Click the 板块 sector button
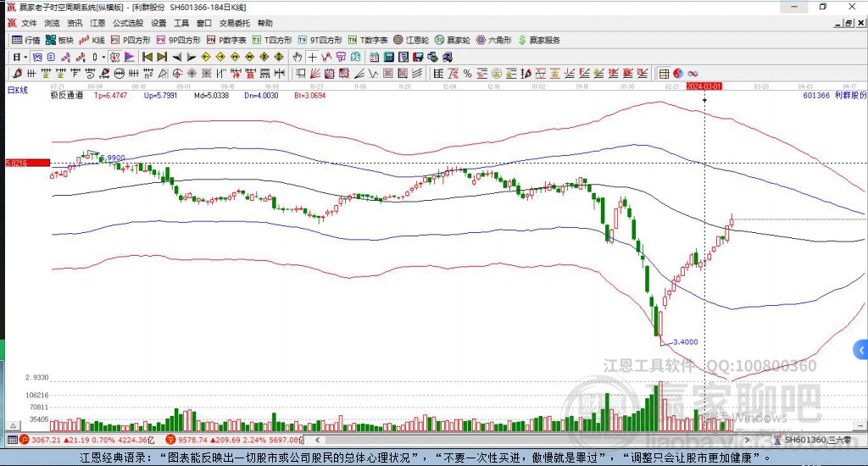 pos(60,40)
